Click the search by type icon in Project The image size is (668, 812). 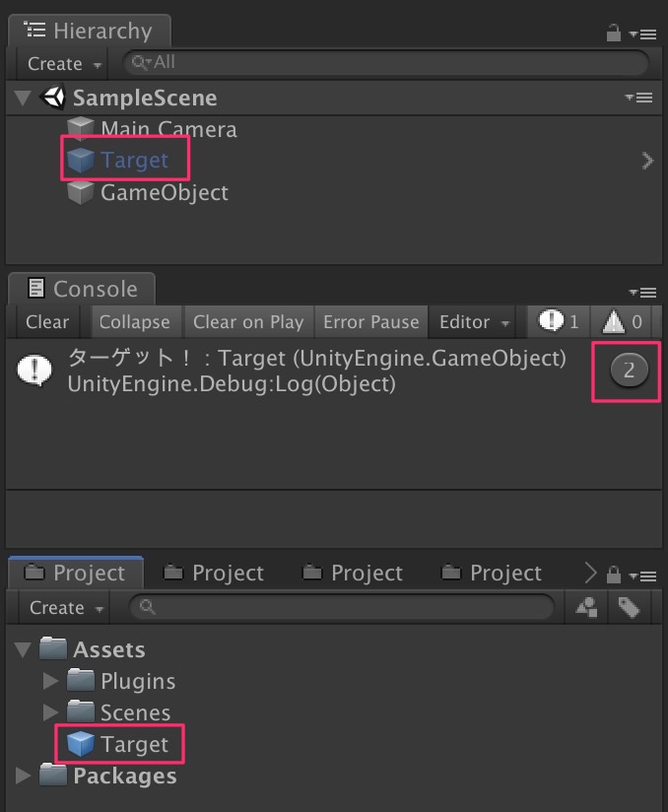tap(586, 607)
